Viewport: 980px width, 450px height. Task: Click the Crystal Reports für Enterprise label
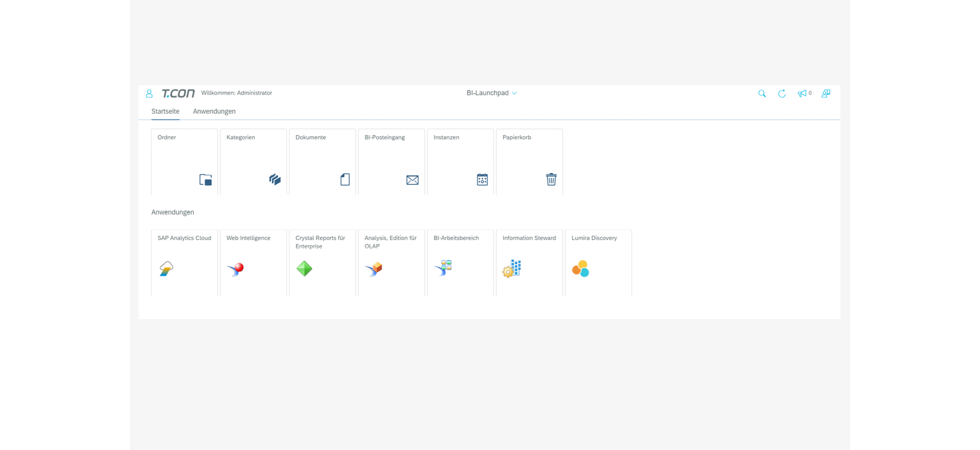[x=321, y=242]
